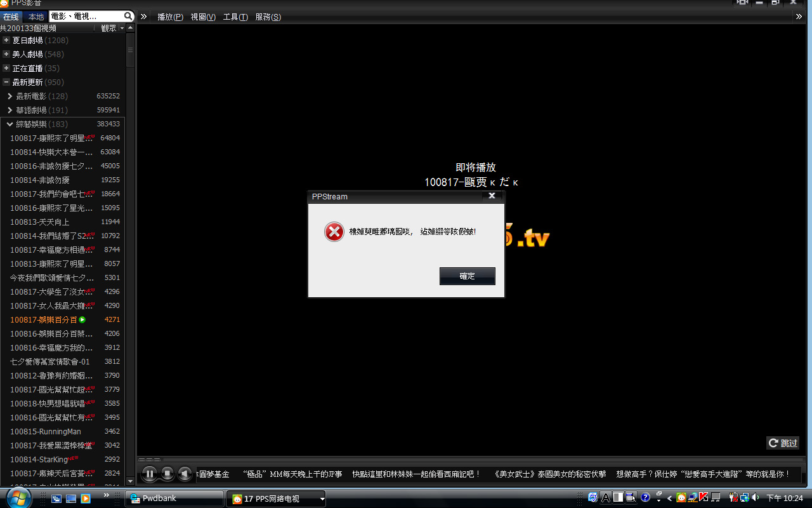The width and height of the screenshot is (812, 508).
Task: Click the Switch between windows quick launch icon
Action: [x=57, y=498]
